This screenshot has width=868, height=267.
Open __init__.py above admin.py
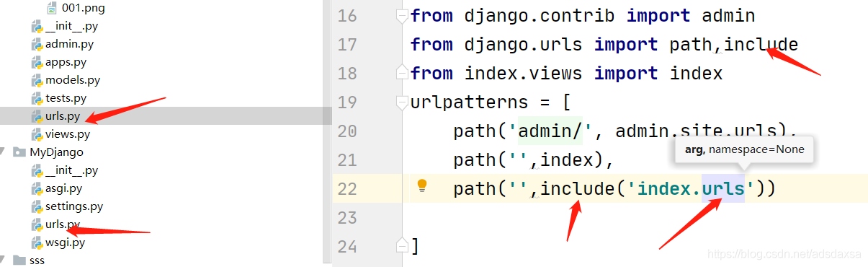pos(71,26)
